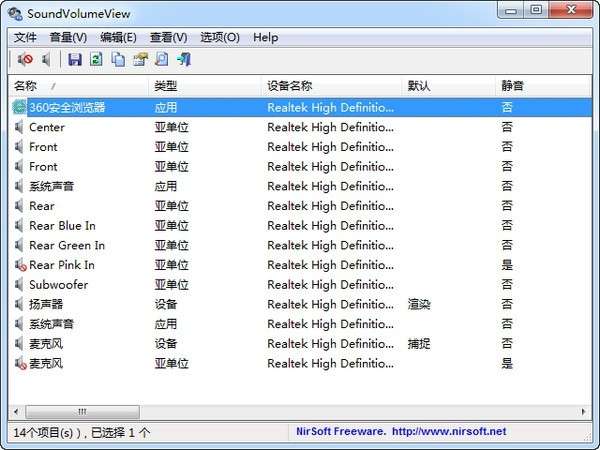Sort by the 静音 column header
Image resolution: width=600 pixels, height=450 pixels.
point(543,86)
